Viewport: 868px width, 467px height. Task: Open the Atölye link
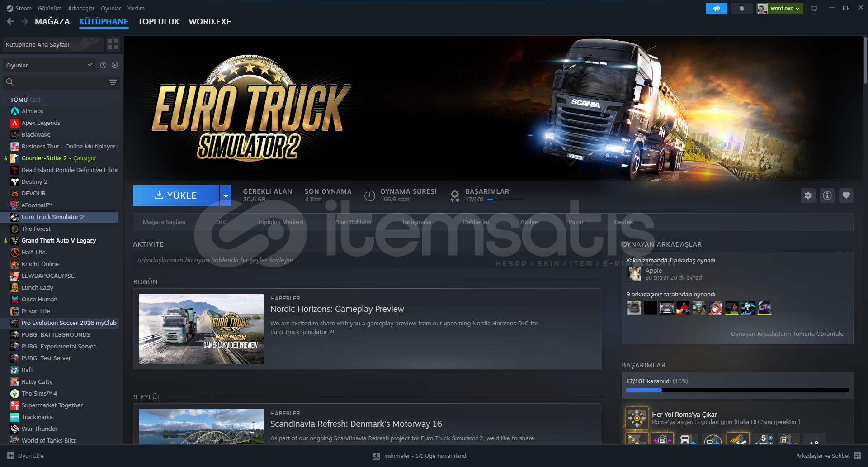pyautogui.click(x=529, y=222)
